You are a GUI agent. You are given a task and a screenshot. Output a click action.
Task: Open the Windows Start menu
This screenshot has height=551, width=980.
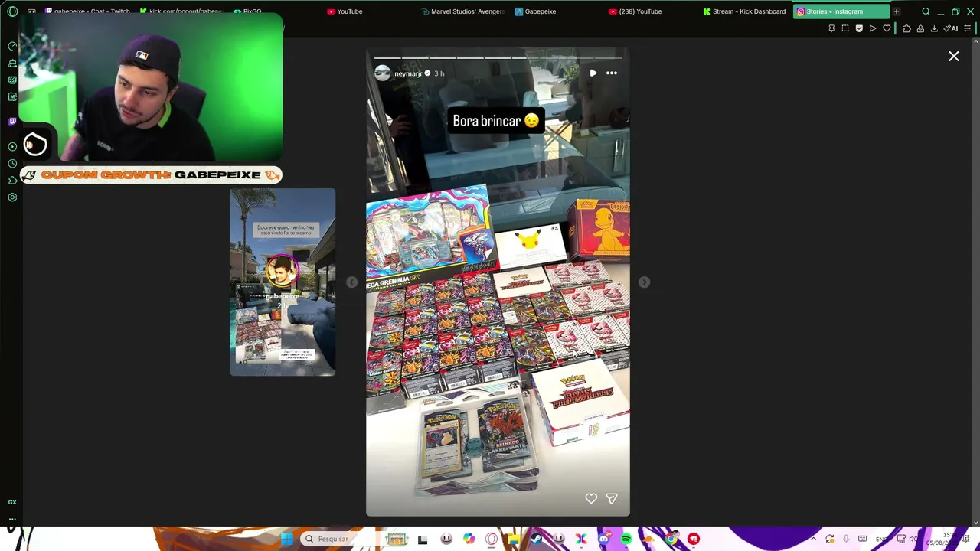pyautogui.click(x=286, y=540)
